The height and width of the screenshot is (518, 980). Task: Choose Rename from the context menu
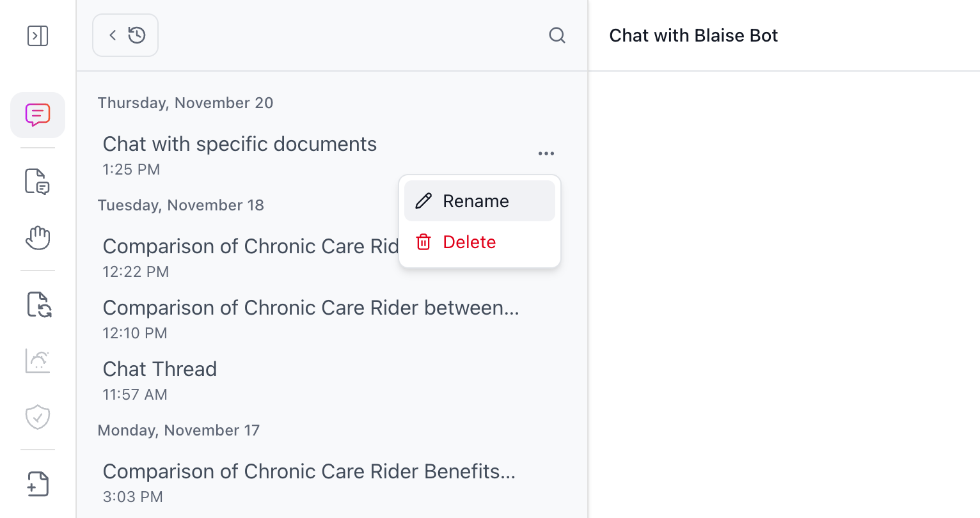[x=476, y=200]
